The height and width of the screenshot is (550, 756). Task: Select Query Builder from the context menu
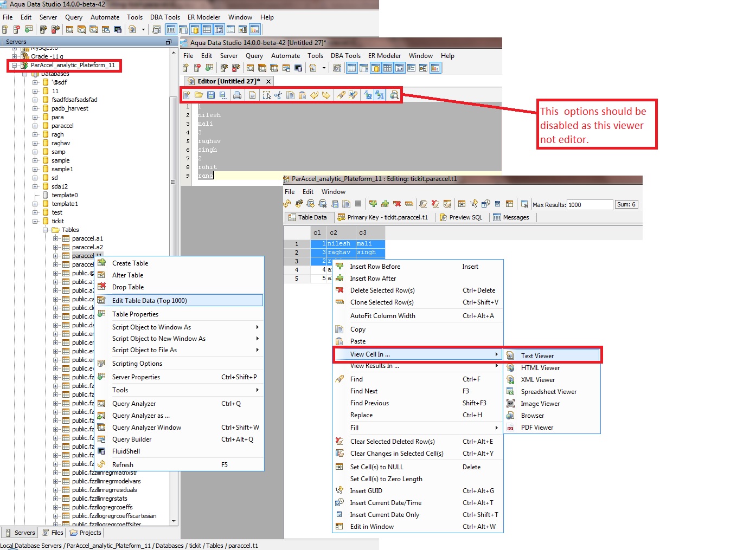click(179, 439)
